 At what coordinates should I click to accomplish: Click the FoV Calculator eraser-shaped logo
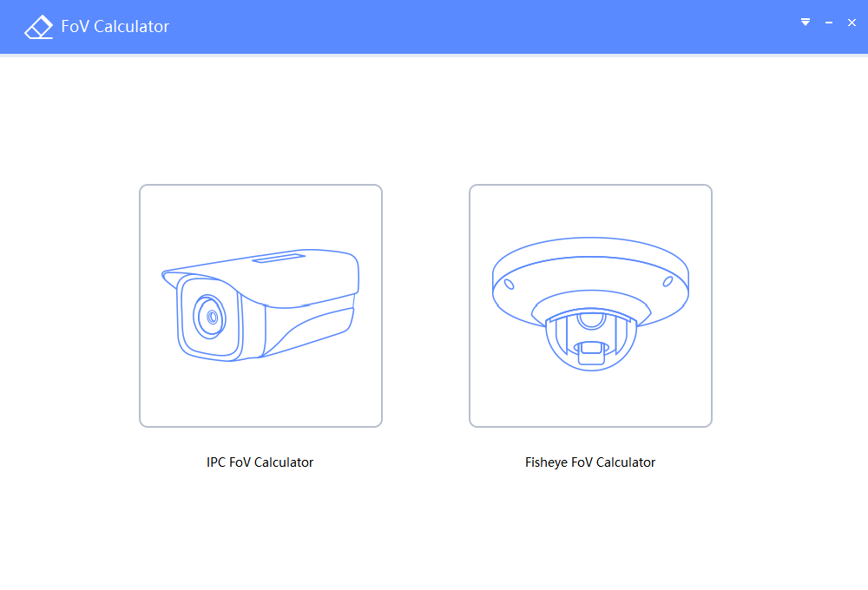39,27
